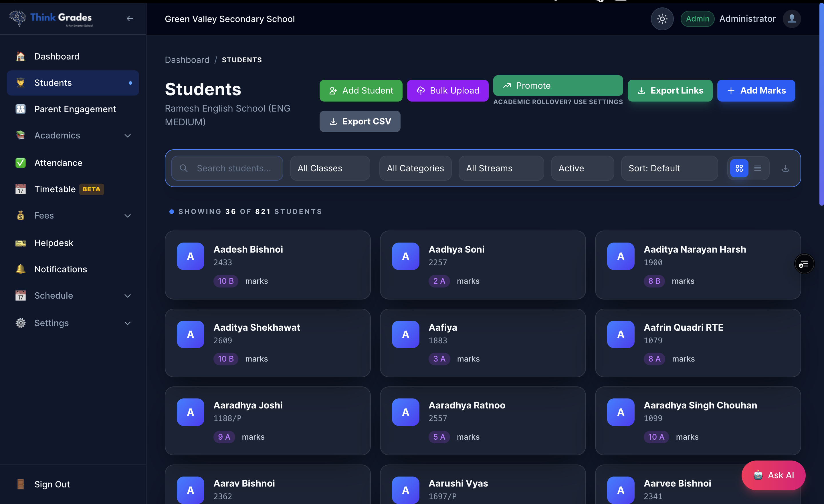This screenshot has width=824, height=504.
Task: Switch to list view
Action: tap(757, 168)
